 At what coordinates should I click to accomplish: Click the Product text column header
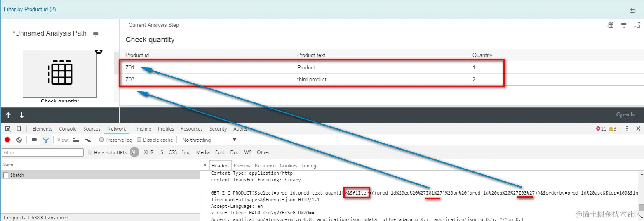(311, 55)
